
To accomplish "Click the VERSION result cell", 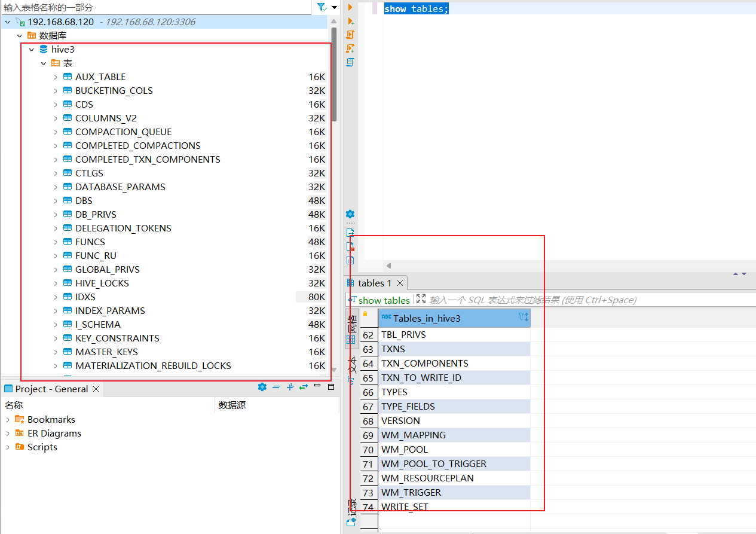I will click(454, 421).
